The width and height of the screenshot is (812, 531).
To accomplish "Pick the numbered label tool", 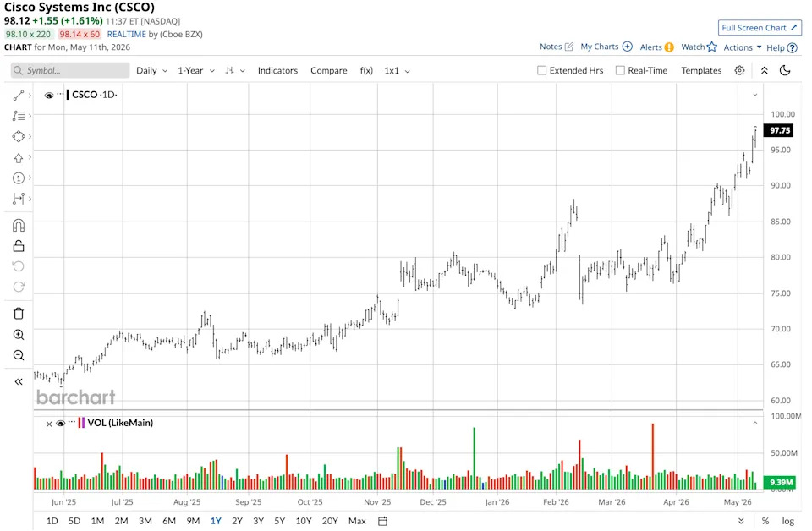I will pos(19,178).
